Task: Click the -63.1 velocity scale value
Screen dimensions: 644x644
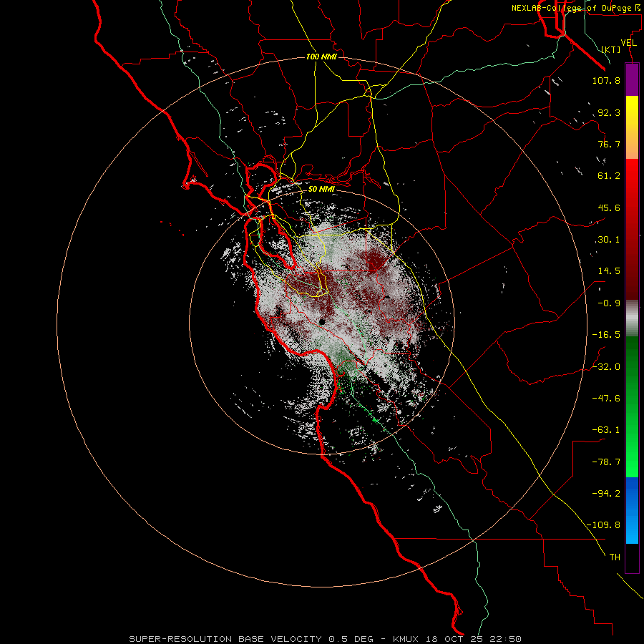Action: click(x=606, y=430)
